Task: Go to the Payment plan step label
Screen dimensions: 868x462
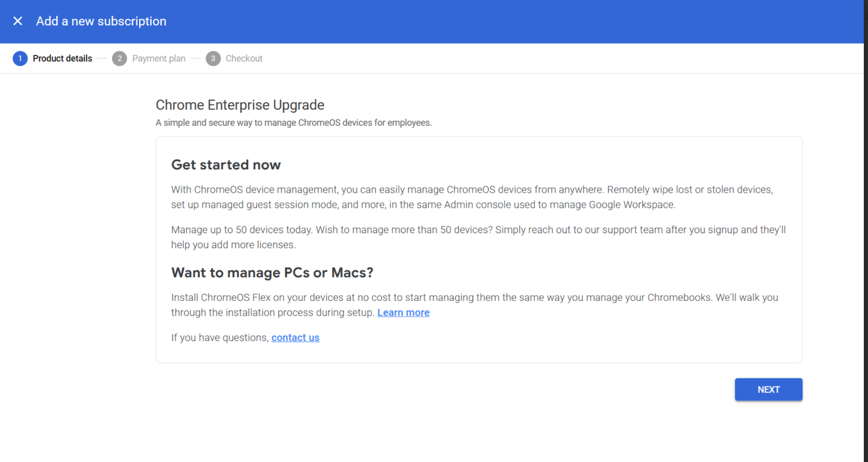Action: [x=159, y=59]
